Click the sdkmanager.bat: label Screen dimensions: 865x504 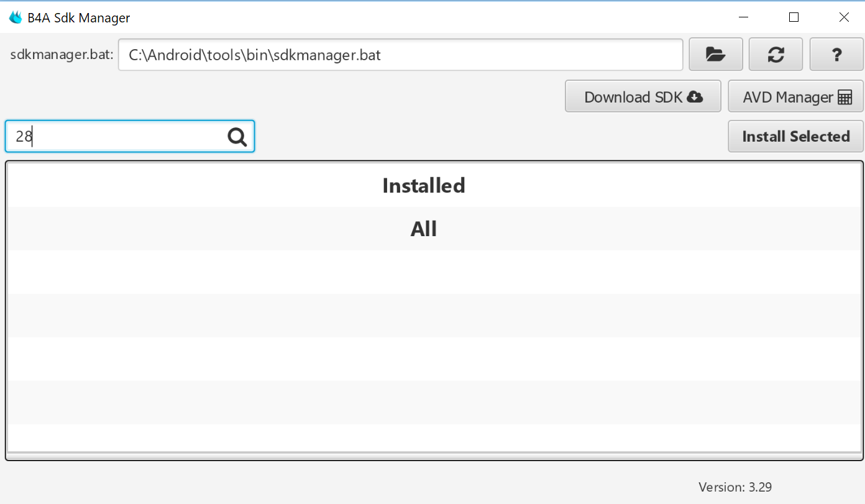62,55
